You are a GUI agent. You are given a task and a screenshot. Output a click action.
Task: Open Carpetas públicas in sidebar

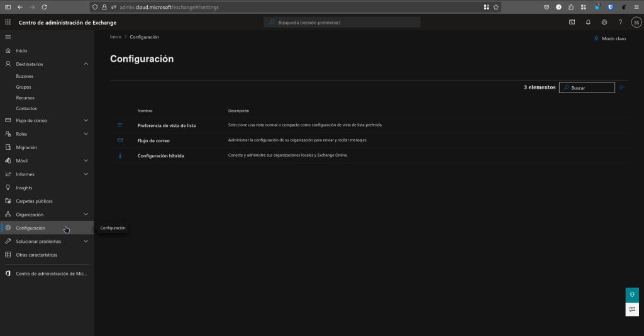[x=34, y=201]
